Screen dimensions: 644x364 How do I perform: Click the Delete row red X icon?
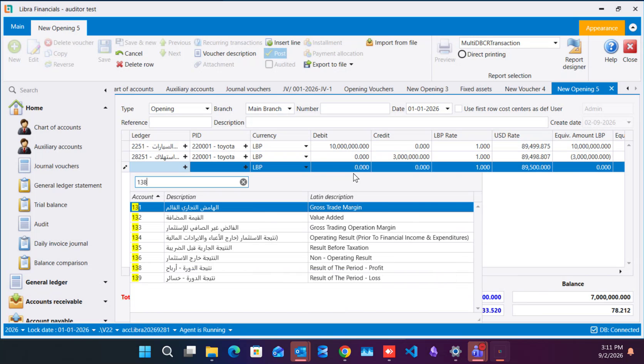click(120, 64)
